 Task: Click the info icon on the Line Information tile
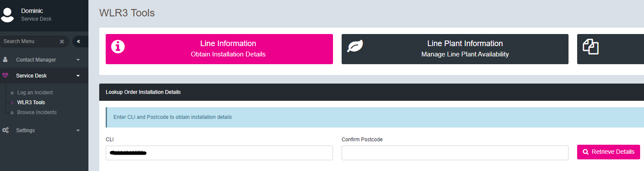pyautogui.click(x=118, y=47)
